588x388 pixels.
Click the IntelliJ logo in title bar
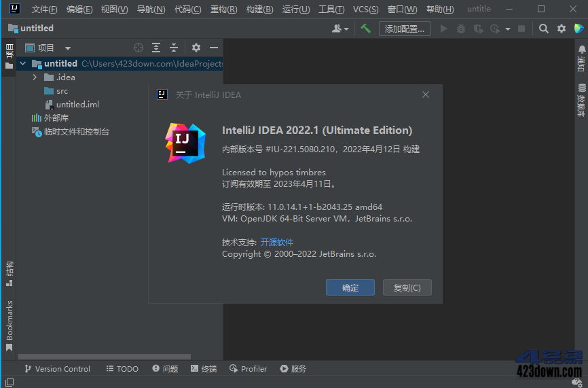pos(15,9)
